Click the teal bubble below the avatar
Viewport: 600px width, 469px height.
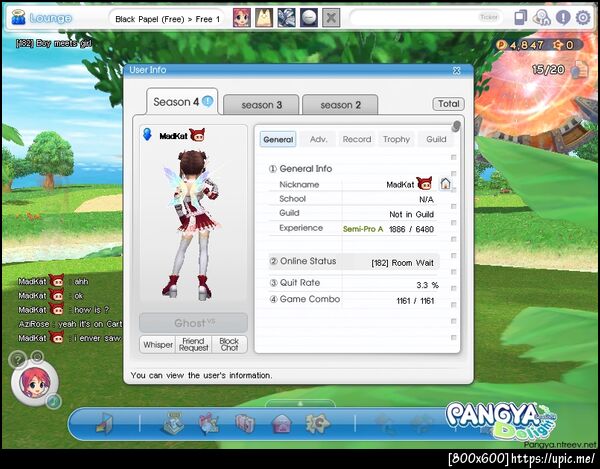click(x=54, y=401)
